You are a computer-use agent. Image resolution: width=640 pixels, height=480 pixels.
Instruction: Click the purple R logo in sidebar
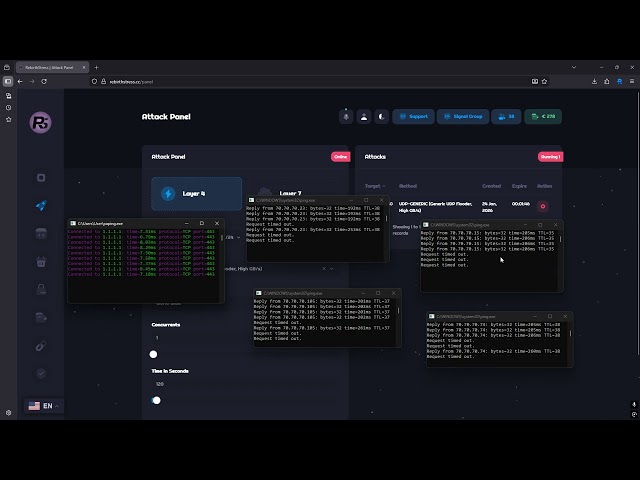[x=40, y=122]
